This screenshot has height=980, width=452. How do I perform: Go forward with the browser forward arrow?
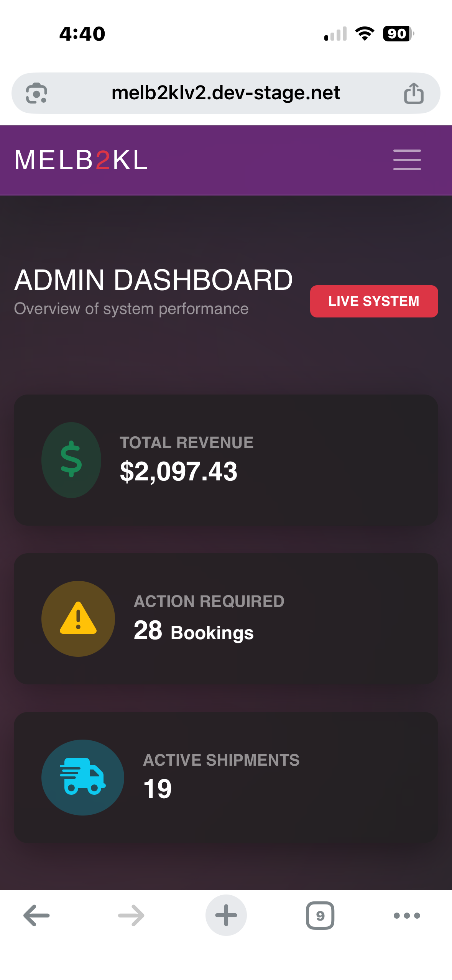(x=131, y=915)
